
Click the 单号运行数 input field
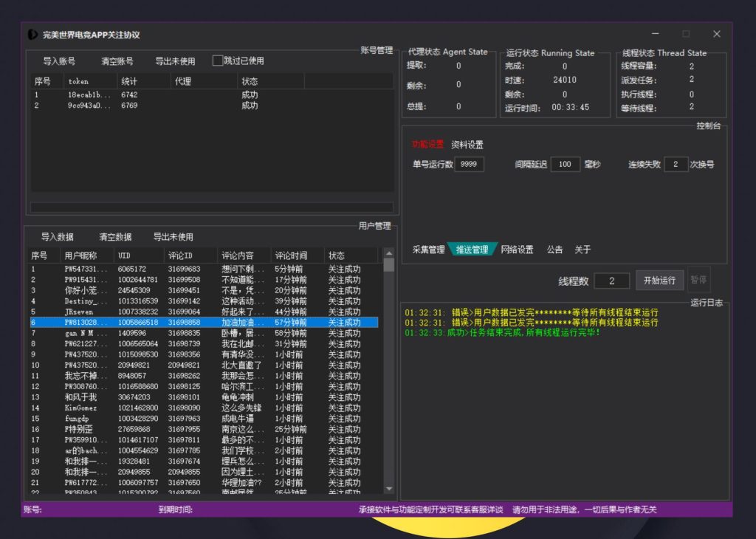pyautogui.click(x=470, y=165)
